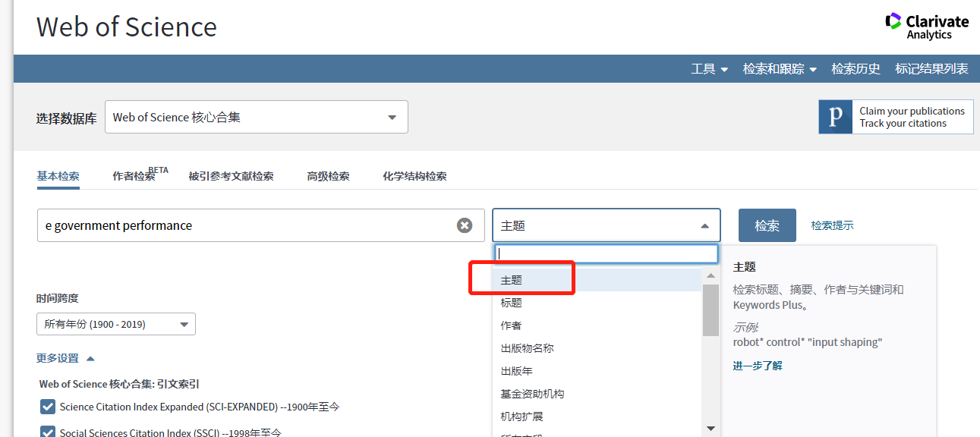This screenshot has width=980, height=437.
Task: Toggle the Science Citation Index Expanded checkbox
Action: [47, 407]
